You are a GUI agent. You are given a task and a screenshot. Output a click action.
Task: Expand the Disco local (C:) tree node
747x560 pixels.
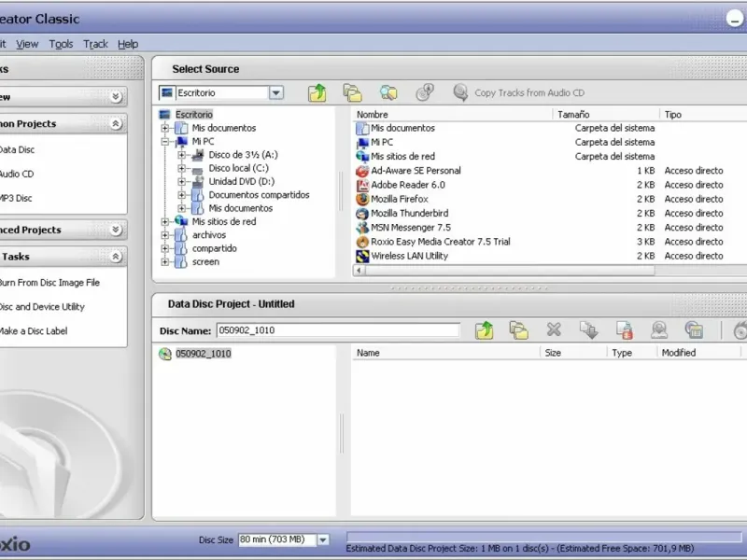click(x=183, y=169)
